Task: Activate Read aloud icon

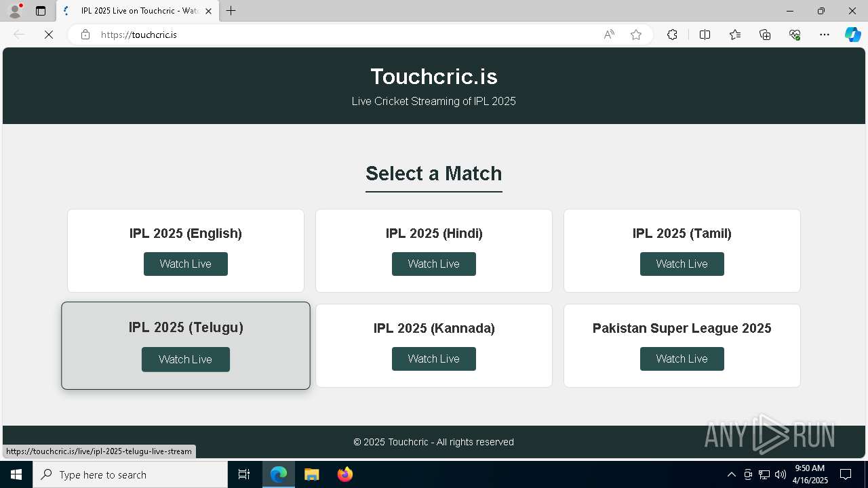Action: 609,35
